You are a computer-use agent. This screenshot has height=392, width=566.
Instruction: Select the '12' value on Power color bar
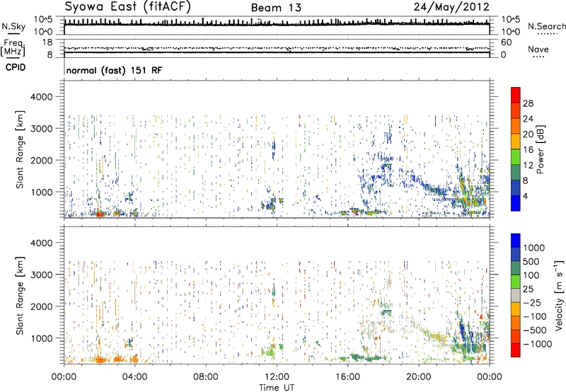528,166
